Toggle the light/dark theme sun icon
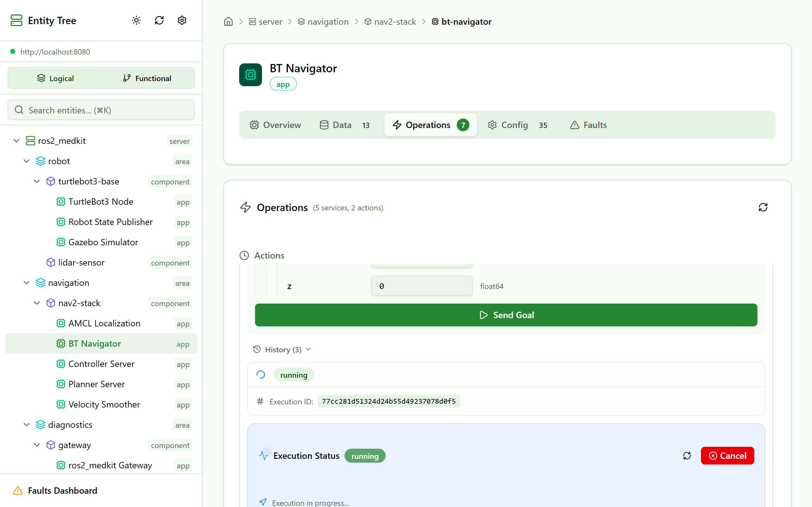The height and width of the screenshot is (507, 812). (x=136, y=21)
